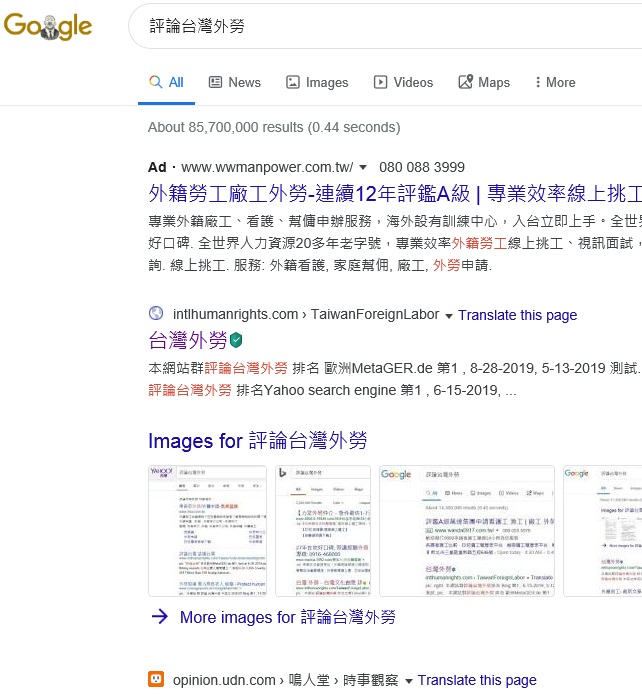Click the three-dot icon beside More

538,82
